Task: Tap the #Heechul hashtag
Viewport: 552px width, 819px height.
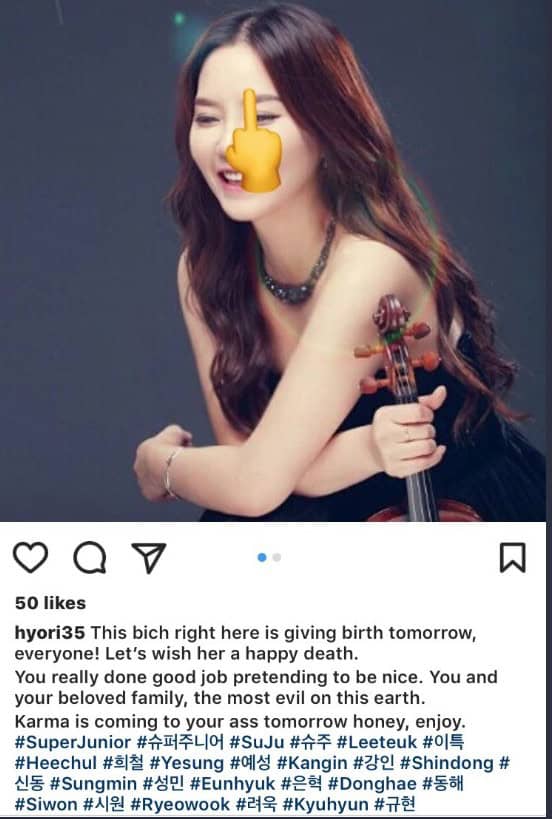Action: [x=55, y=763]
